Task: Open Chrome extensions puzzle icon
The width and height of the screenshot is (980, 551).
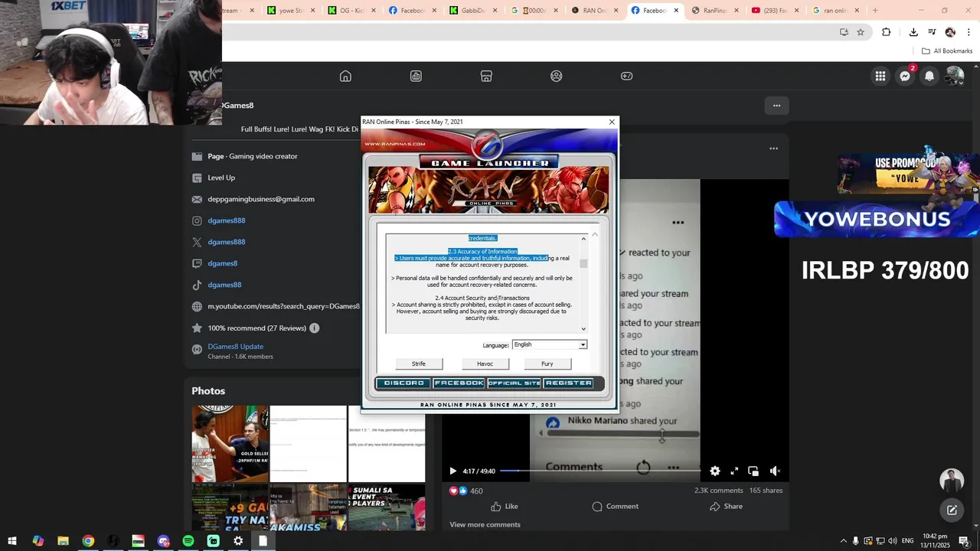Action: click(887, 32)
